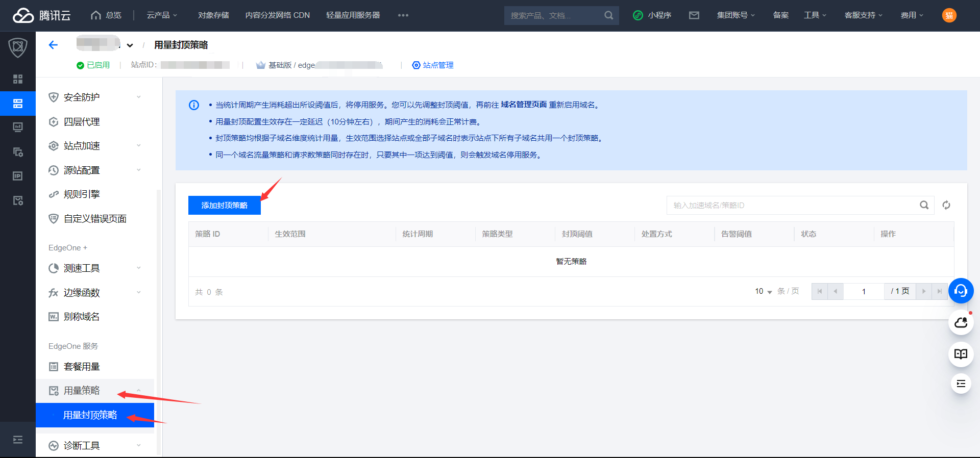Viewport: 980px width, 458px height.
Task: Click the EdgeOne shield product icon
Action: 18,47
